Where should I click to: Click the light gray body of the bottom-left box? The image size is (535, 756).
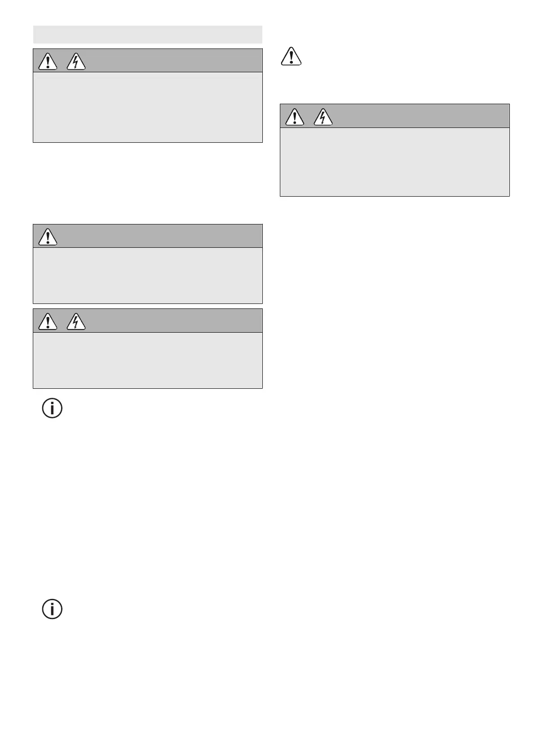(147, 360)
